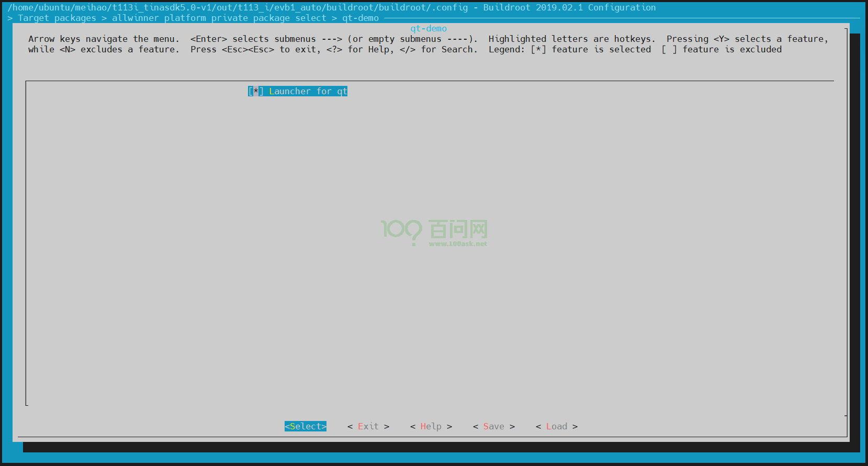The width and height of the screenshot is (868, 466).
Task: Click the Target packages breadcrumb
Action: tap(57, 18)
